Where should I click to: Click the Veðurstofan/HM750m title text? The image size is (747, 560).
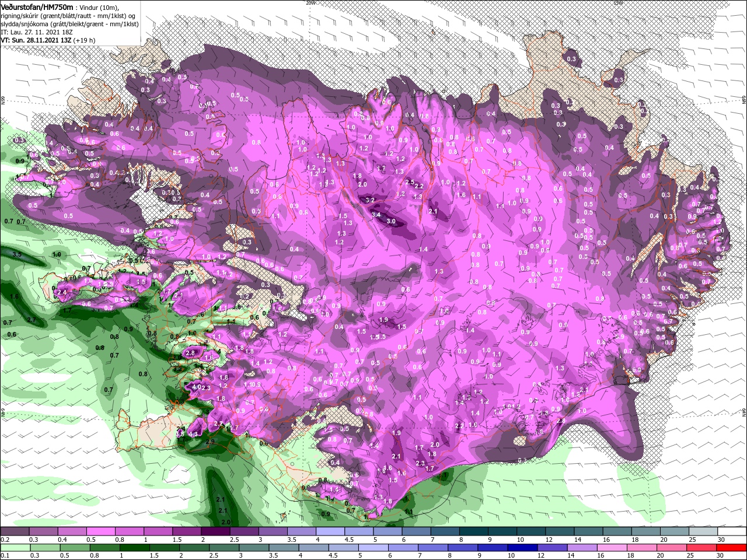tap(37, 6)
